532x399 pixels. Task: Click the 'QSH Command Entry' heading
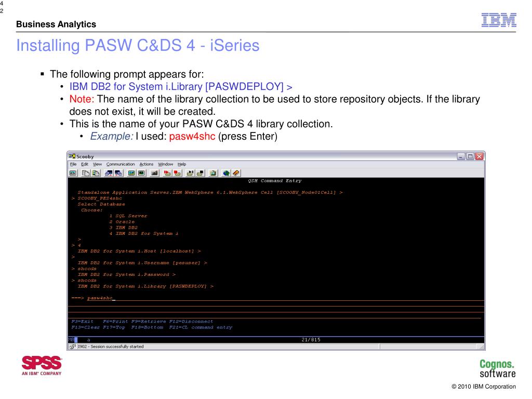coord(275,181)
